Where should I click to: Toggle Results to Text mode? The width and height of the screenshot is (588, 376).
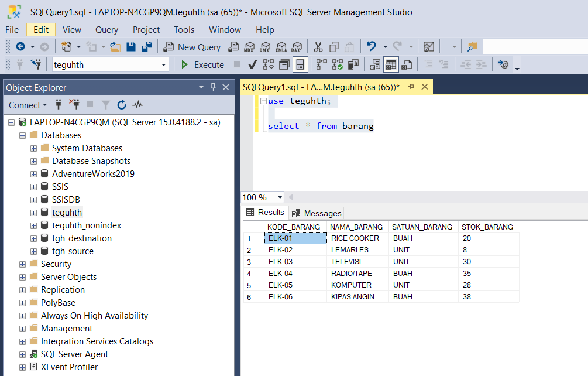(x=374, y=64)
